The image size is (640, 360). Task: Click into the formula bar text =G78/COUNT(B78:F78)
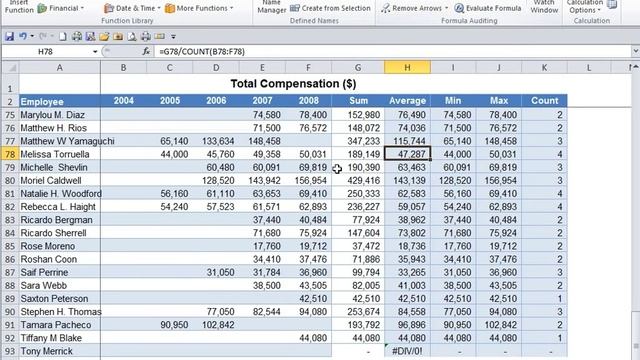click(x=202, y=52)
